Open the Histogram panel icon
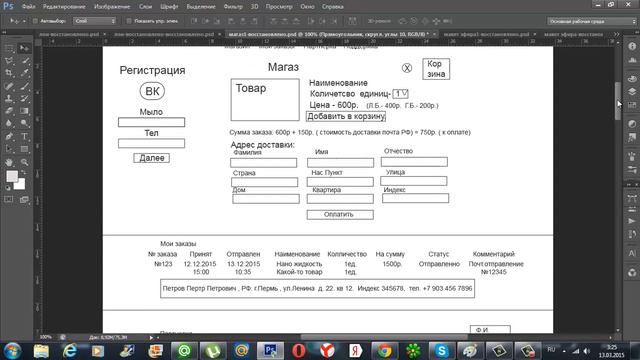This screenshot has height=360, width=640. (632, 60)
